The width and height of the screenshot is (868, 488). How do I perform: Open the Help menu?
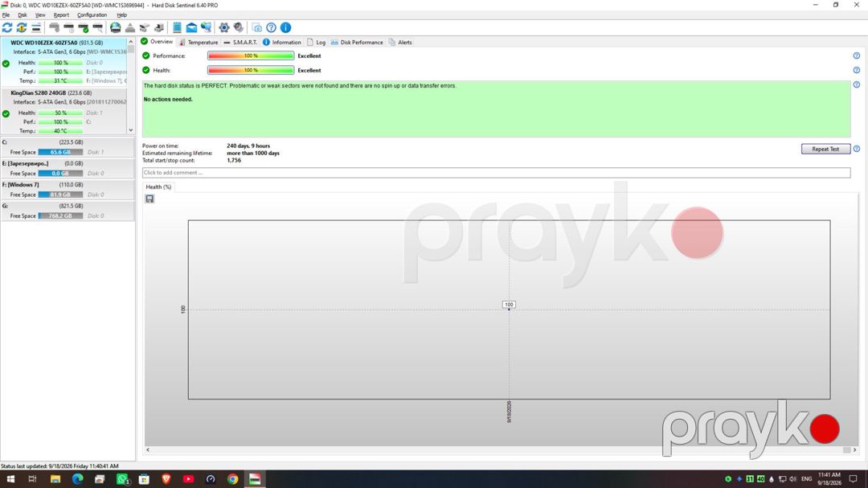point(122,15)
